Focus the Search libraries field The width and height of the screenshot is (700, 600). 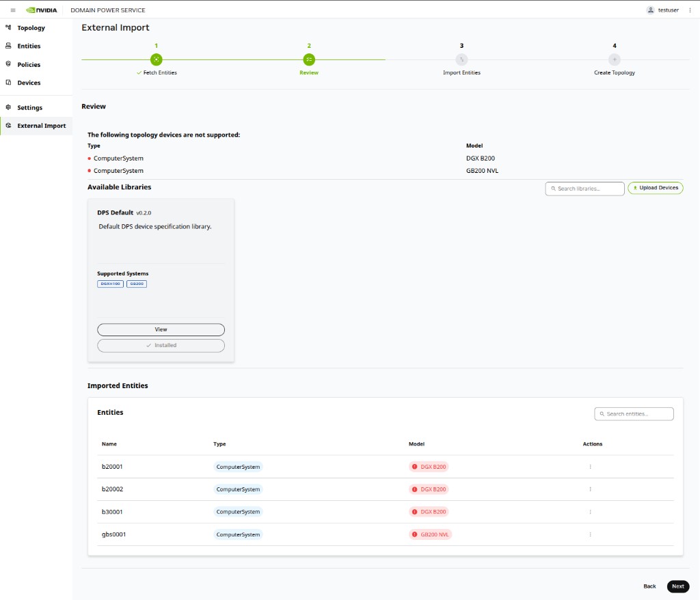coord(585,189)
